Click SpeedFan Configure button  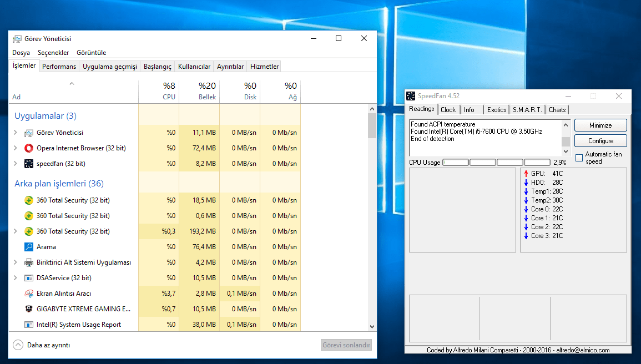click(x=600, y=141)
